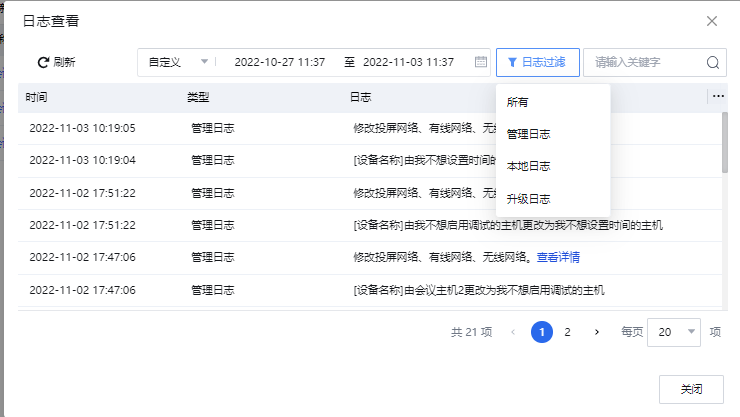The width and height of the screenshot is (740, 417).
Task: Click the search magnifier icon
Action: pyautogui.click(x=713, y=62)
